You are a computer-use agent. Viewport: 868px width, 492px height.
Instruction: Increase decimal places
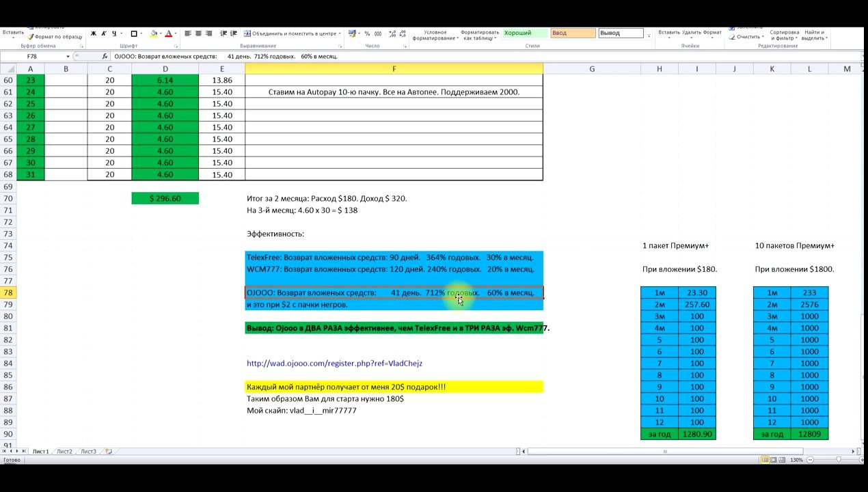(392, 33)
